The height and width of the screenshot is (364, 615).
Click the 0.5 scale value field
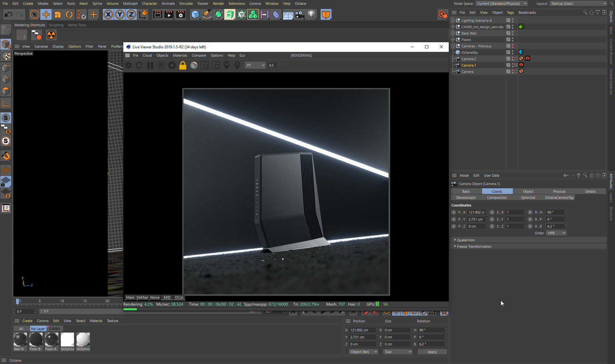coord(272,65)
